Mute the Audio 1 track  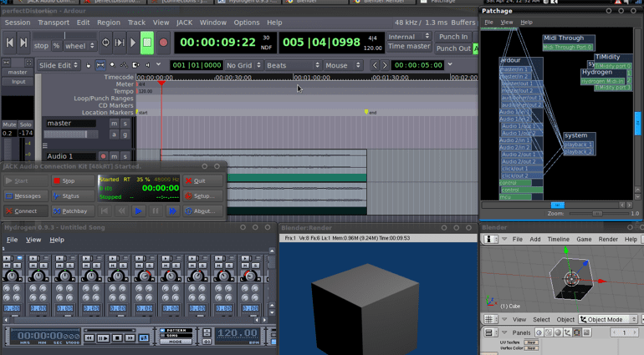tap(114, 156)
